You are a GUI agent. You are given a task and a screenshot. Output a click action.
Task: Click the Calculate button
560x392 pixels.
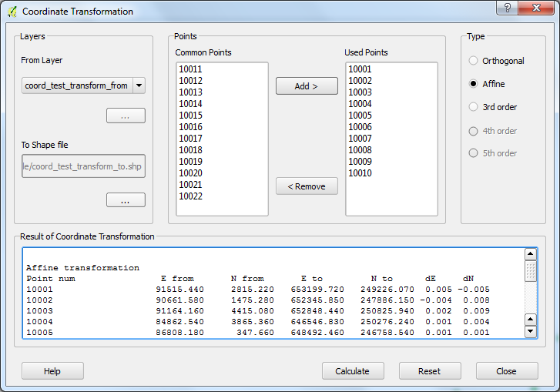click(352, 371)
